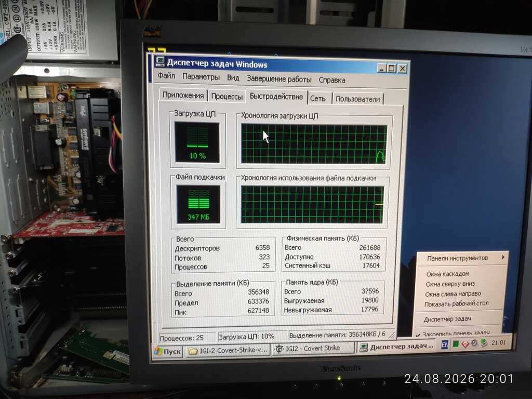
Task: Open IGI-2-Covert-Strike folder taskbar button
Action: [228, 350]
